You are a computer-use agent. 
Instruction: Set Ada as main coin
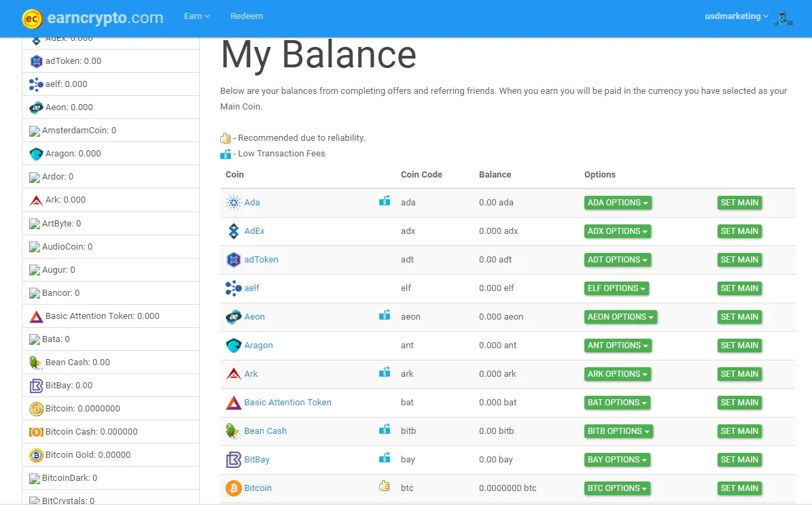pos(739,203)
